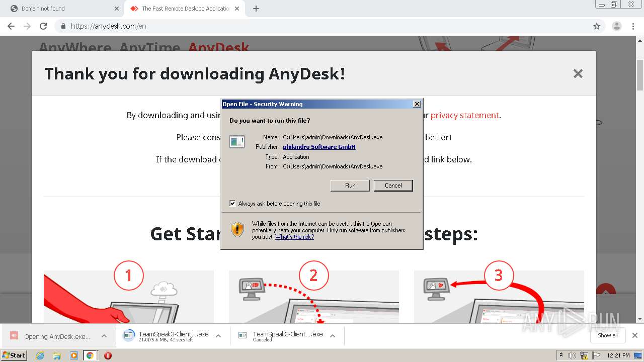The width and height of the screenshot is (644, 362).
Task: Click Show all downloads
Action: 608,335
